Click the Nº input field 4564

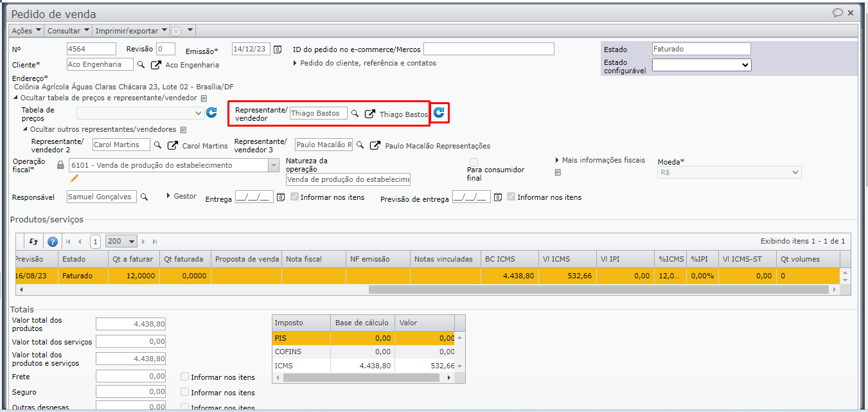pyautogui.click(x=91, y=49)
